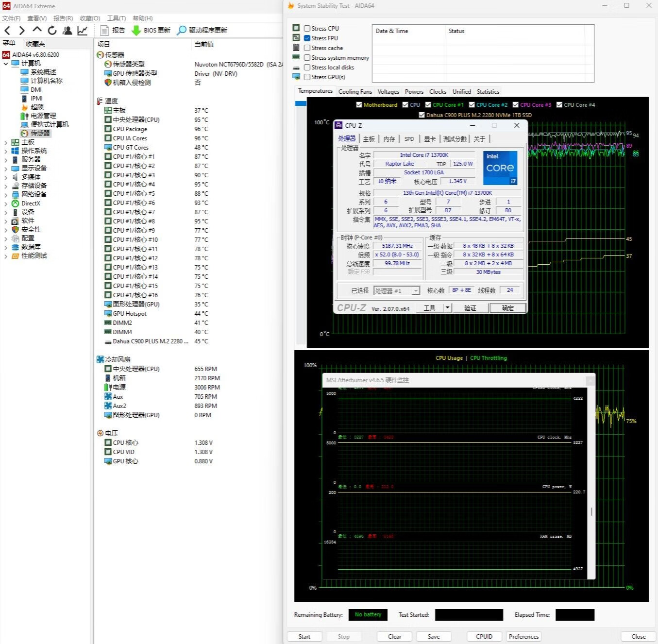Image resolution: width=658 pixels, height=644 pixels.
Task: Click the AIDA64 v6.80.6200 root tree icon
Action: pyautogui.click(x=6, y=54)
